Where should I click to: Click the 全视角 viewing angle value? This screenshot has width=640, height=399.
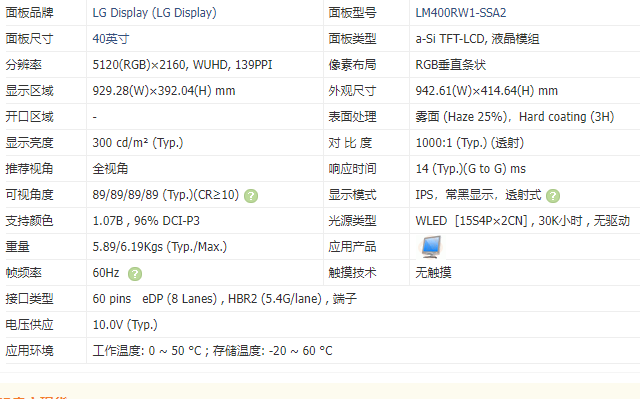pyautogui.click(x=110, y=168)
